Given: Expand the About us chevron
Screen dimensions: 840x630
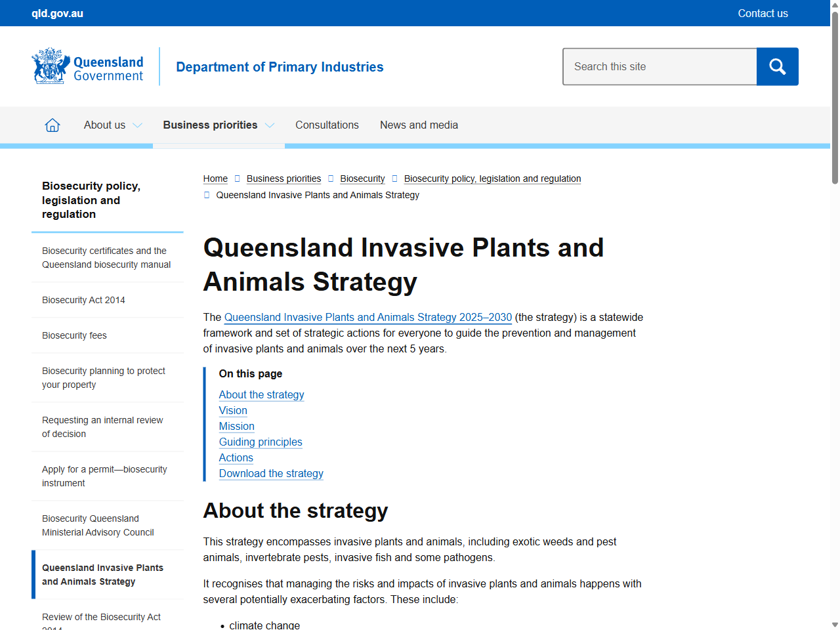Looking at the screenshot, I should [x=137, y=125].
